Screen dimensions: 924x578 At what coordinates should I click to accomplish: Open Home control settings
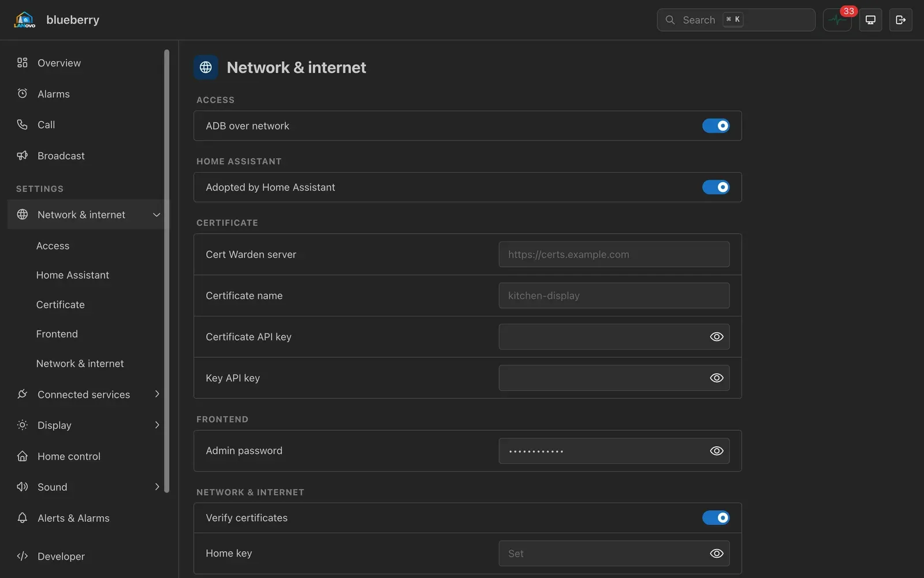[85, 456]
